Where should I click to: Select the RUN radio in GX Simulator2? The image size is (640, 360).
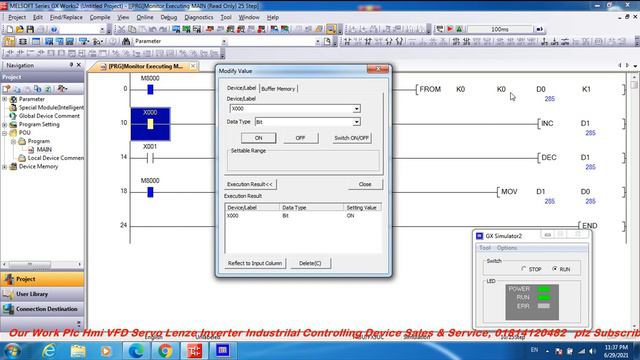pyautogui.click(x=555, y=269)
